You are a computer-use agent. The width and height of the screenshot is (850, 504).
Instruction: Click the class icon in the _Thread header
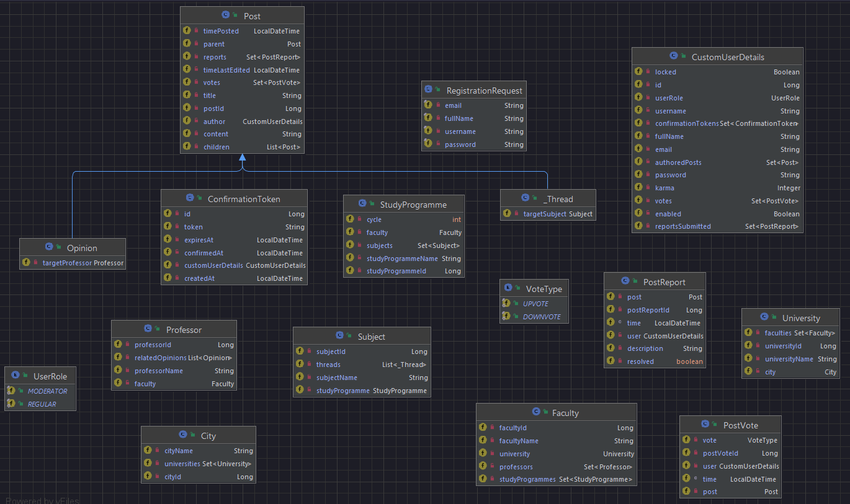coord(526,199)
